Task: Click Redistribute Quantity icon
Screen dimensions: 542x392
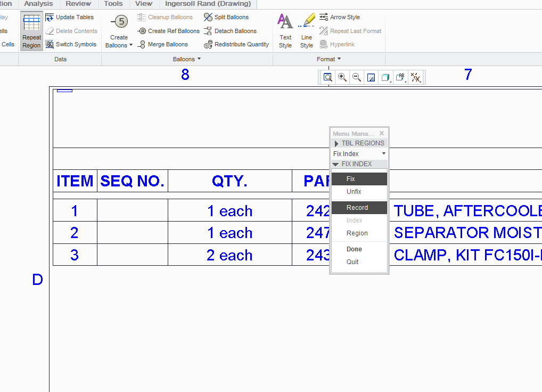Action: (x=208, y=44)
